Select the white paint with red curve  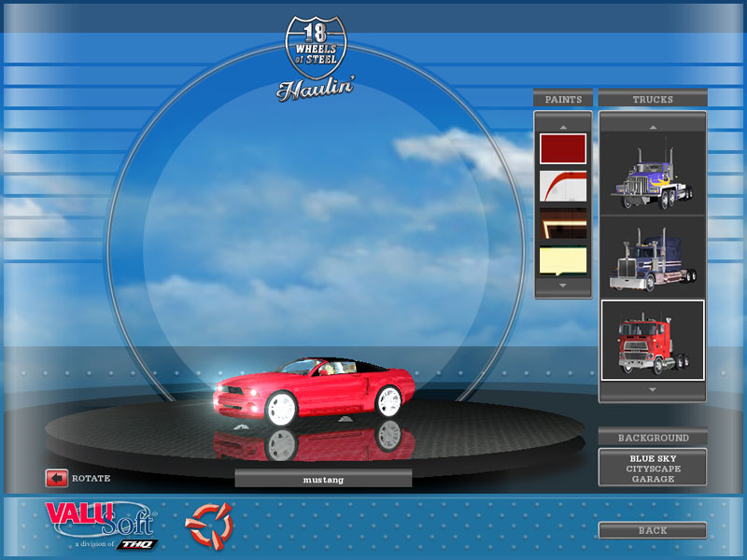563,186
